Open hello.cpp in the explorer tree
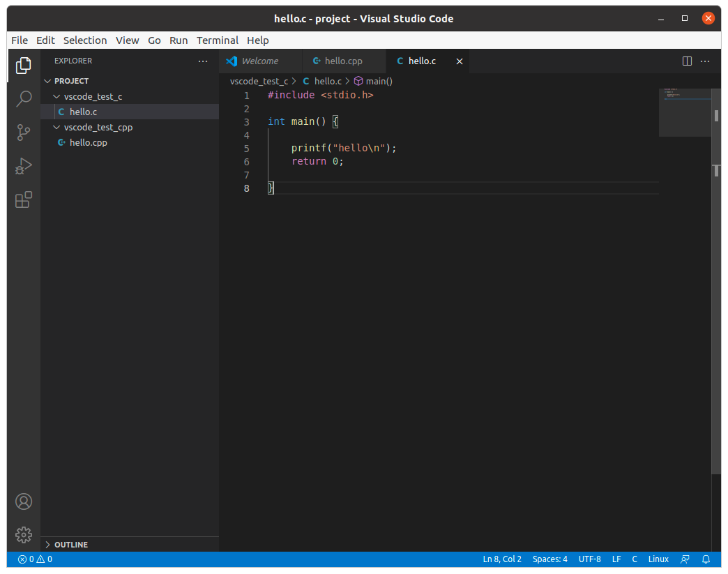The height and width of the screenshot is (574, 728). 130,142
